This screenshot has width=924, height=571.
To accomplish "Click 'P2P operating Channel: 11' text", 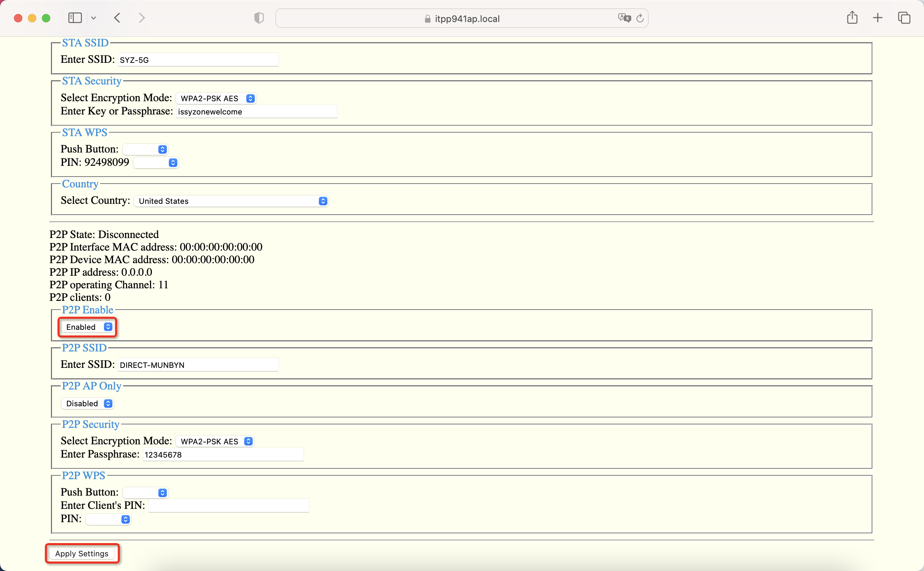I will (x=109, y=285).
